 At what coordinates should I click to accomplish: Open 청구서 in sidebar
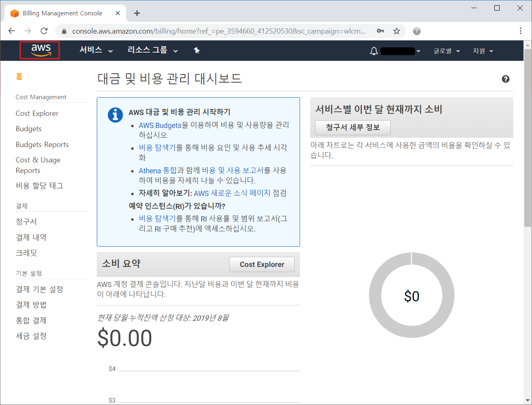(26, 222)
